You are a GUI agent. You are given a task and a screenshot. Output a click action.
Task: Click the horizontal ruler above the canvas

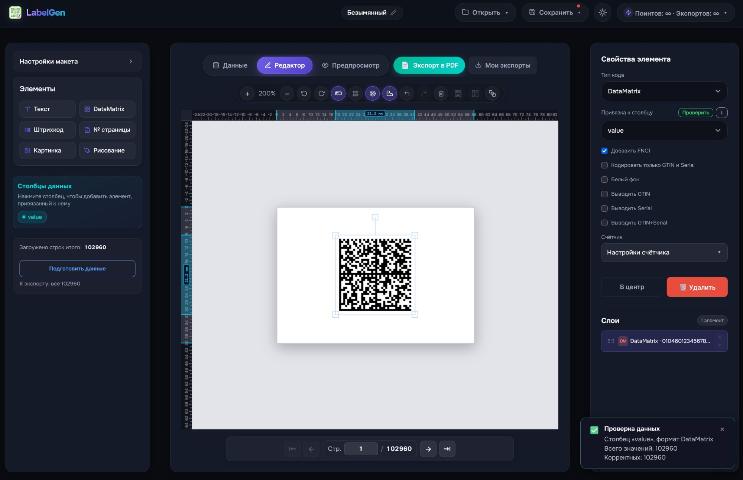[374, 115]
